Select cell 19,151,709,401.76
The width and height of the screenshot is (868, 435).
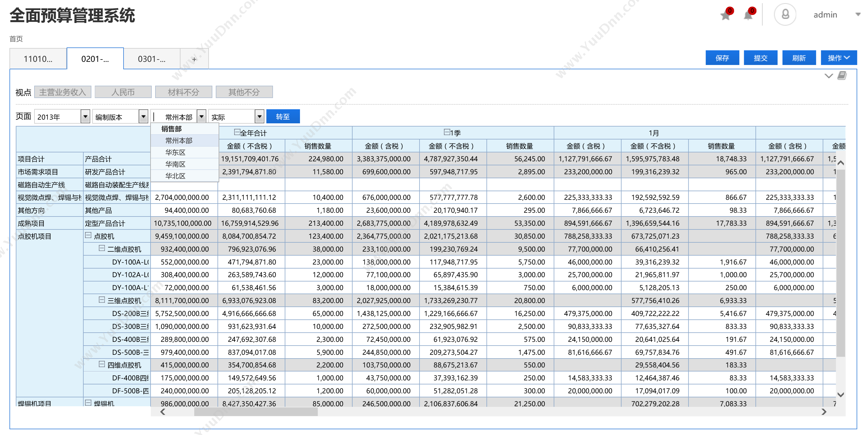251,159
